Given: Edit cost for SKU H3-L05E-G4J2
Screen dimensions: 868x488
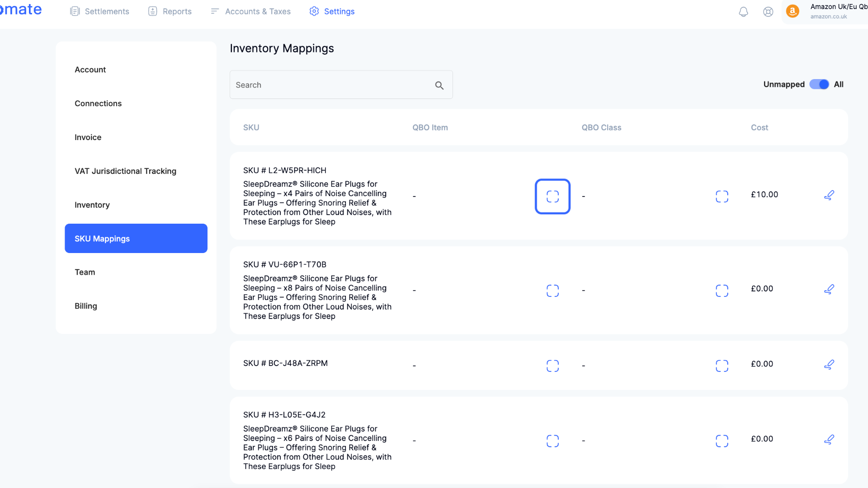Looking at the screenshot, I should pyautogui.click(x=829, y=439).
